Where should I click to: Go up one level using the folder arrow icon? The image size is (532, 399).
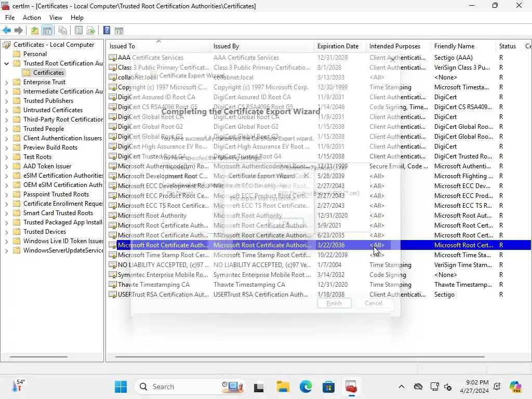tap(34, 31)
